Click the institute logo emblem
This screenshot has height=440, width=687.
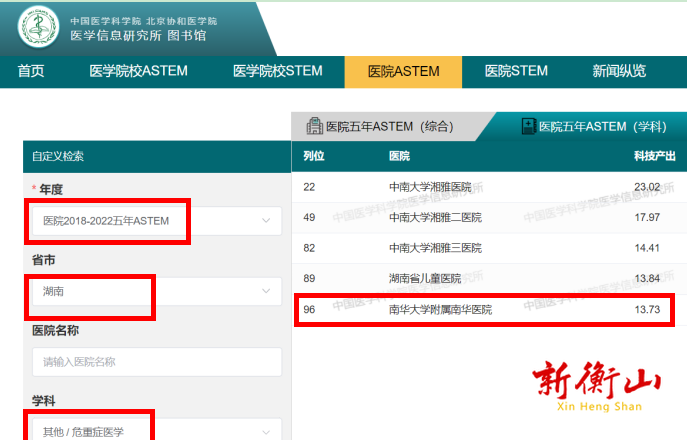(x=39, y=27)
